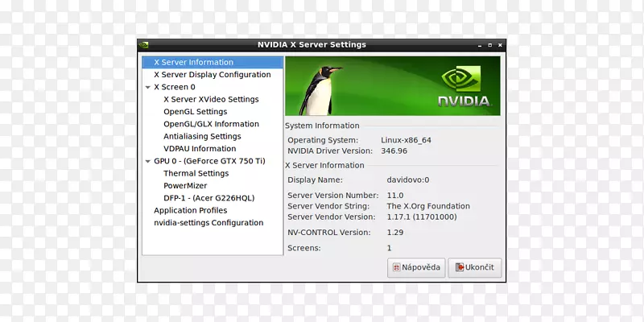The image size is (644, 322).
Task: Select X Server Information in the sidebar
Action: tap(193, 62)
